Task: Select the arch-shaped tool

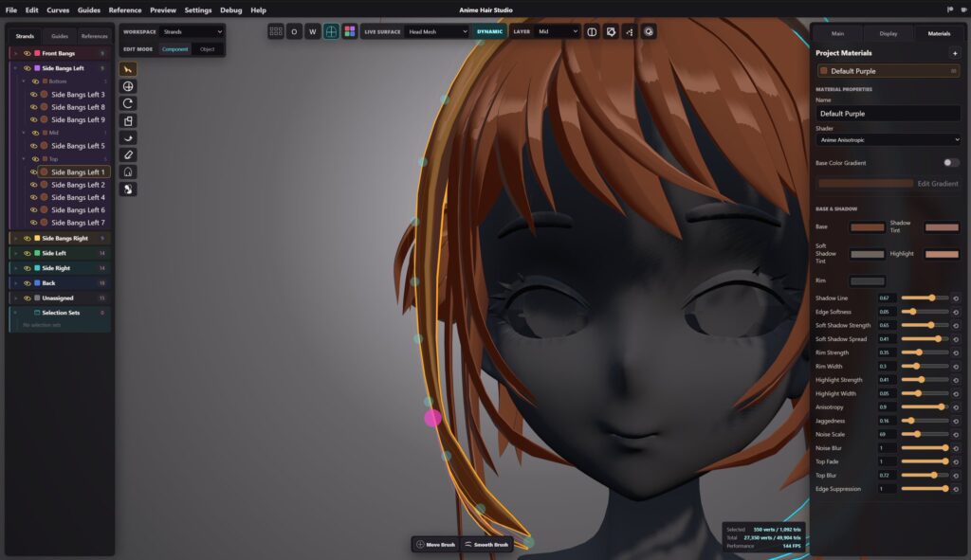Action: tap(128, 172)
